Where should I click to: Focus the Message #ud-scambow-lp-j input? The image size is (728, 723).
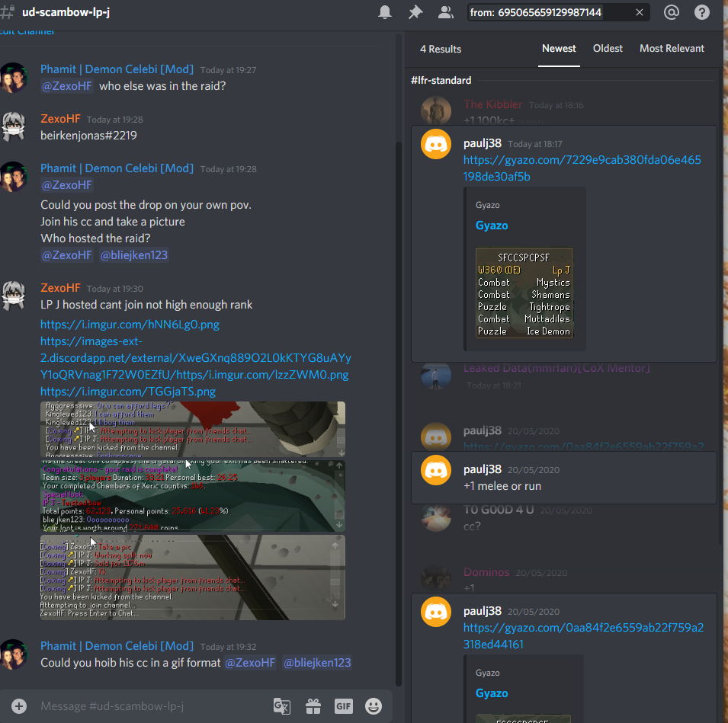point(153,705)
